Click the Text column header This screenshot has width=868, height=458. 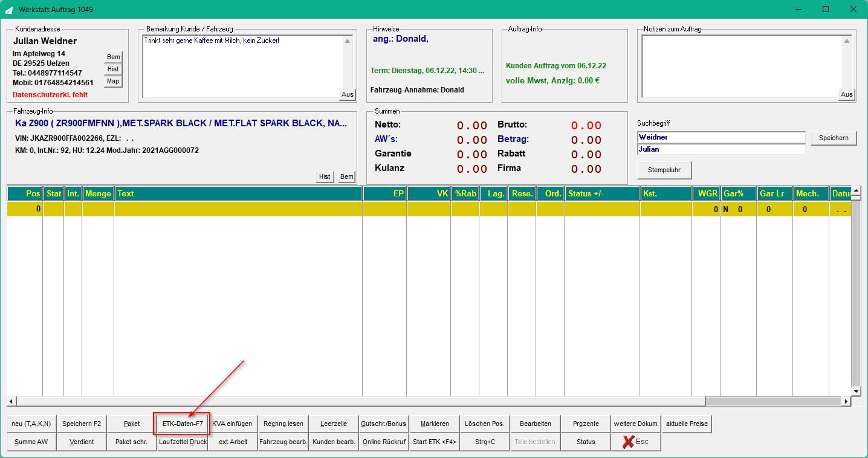click(238, 193)
